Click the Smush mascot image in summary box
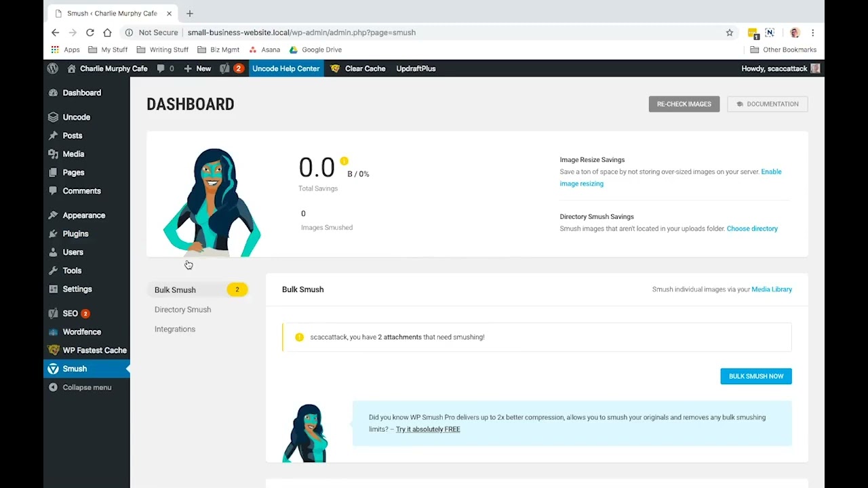 click(x=212, y=202)
